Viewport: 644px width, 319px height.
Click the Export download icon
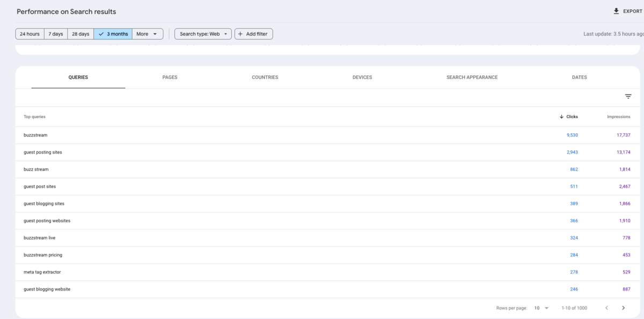[x=616, y=11]
